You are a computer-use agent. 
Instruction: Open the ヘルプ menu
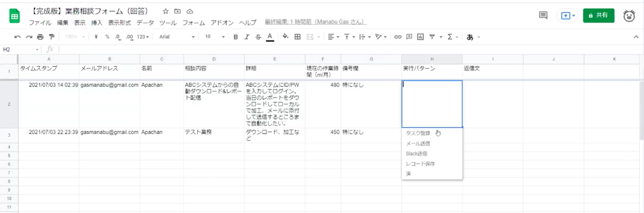(247, 23)
